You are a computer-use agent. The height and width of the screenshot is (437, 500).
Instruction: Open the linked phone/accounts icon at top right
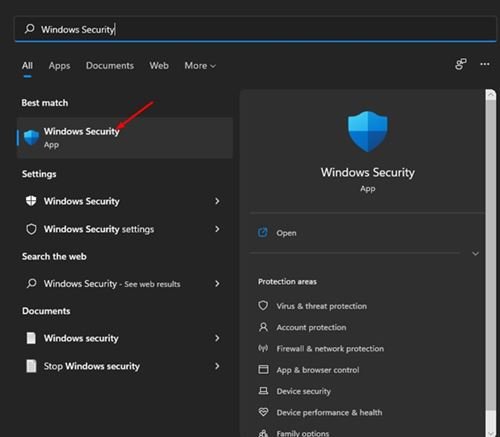click(461, 64)
